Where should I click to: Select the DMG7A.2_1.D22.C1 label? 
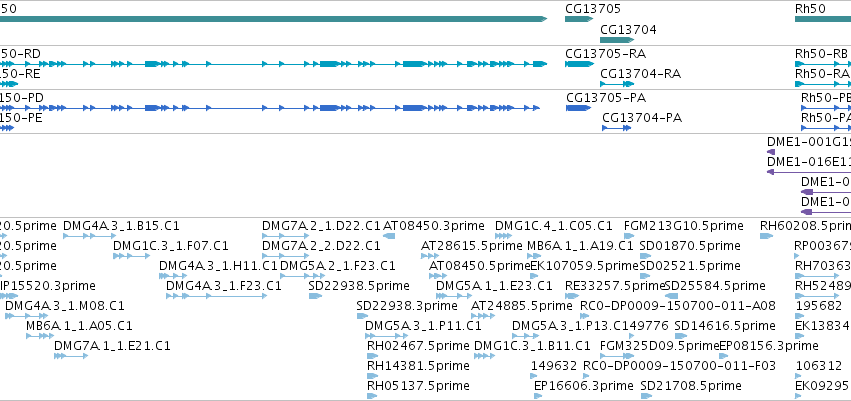pos(321,226)
